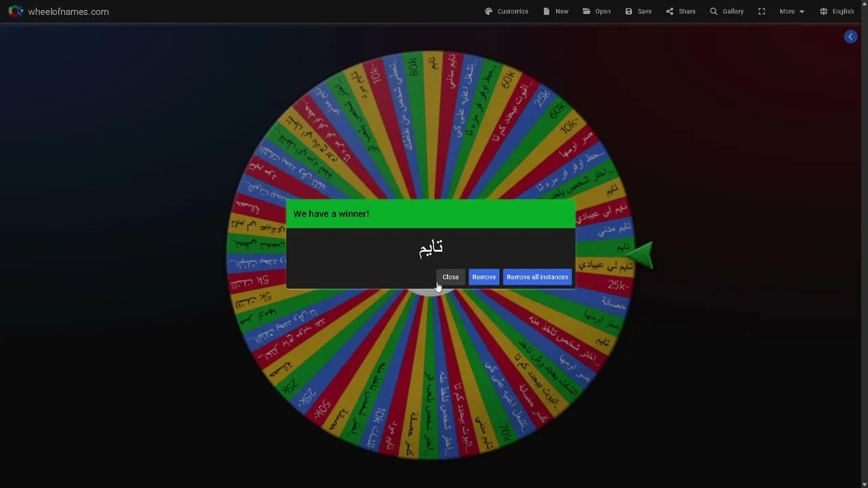Expand the More dropdown
The height and width of the screenshot is (488, 868).
791,12
